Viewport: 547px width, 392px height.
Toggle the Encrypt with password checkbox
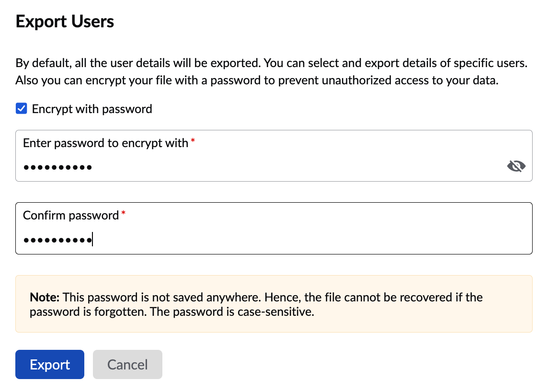[x=21, y=109]
